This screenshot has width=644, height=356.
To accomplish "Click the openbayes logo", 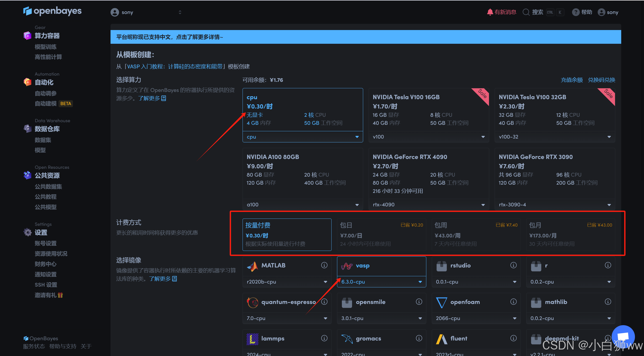I will [x=53, y=11].
